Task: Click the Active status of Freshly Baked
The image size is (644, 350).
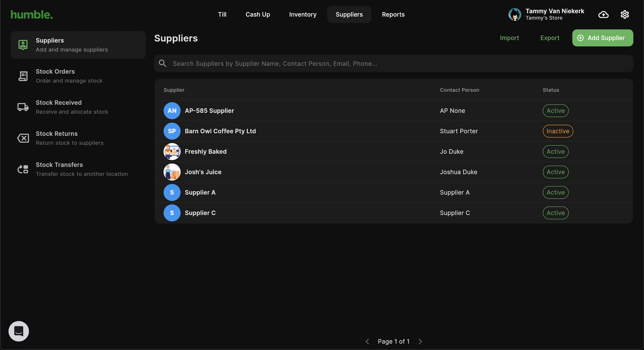Action: tap(555, 152)
